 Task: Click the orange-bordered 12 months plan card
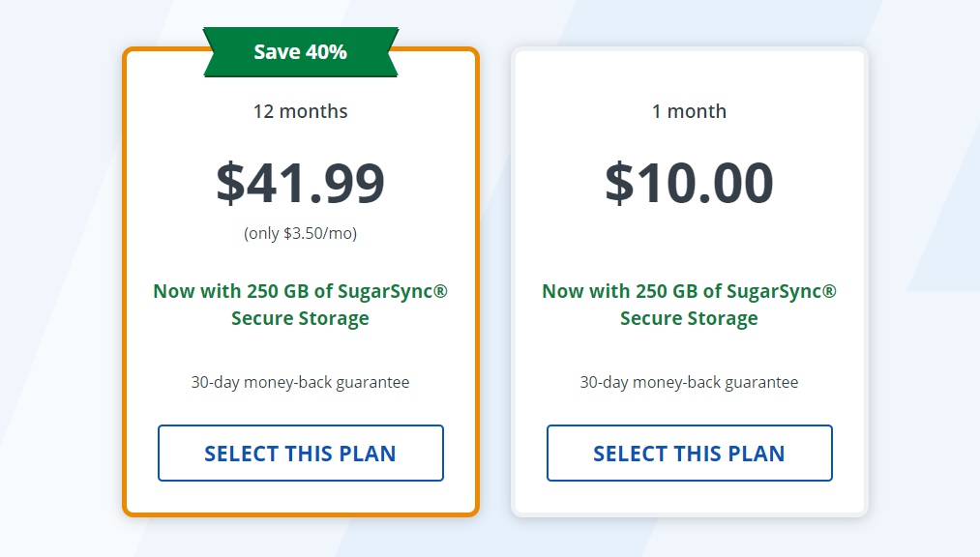tap(301, 281)
